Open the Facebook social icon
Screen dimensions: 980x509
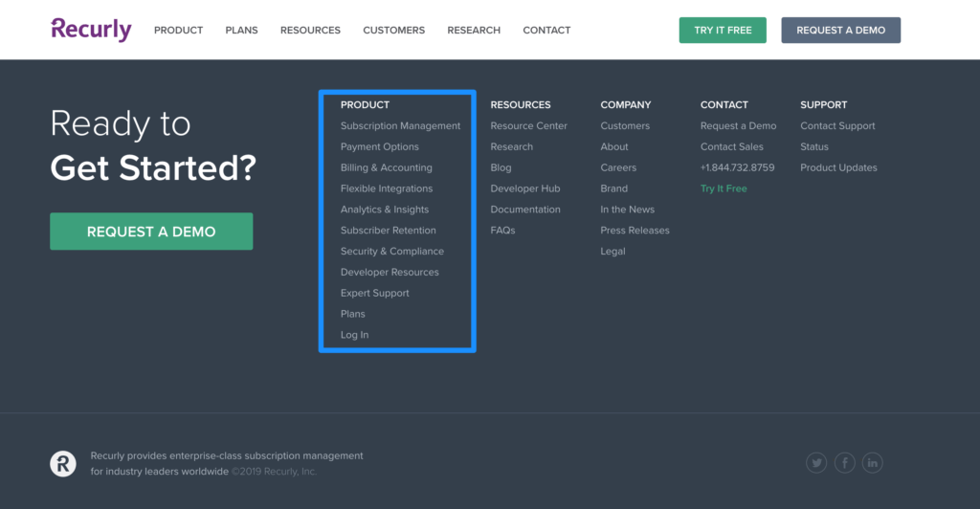pos(844,463)
